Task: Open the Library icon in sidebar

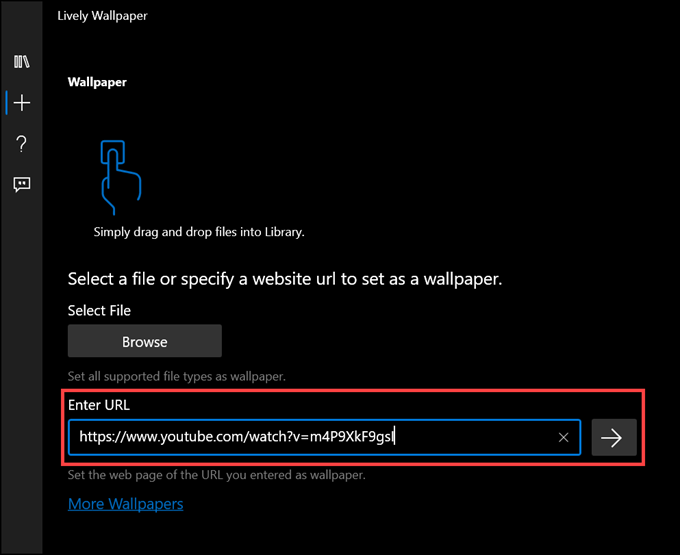Action: tap(21, 62)
